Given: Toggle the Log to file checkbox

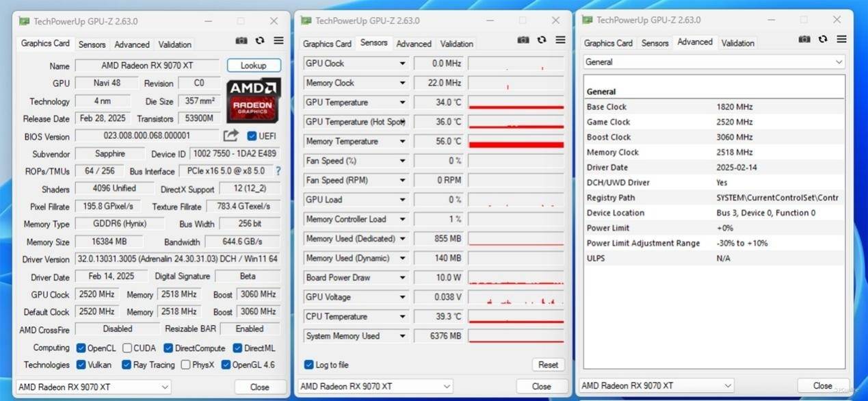Looking at the screenshot, I should point(309,365).
